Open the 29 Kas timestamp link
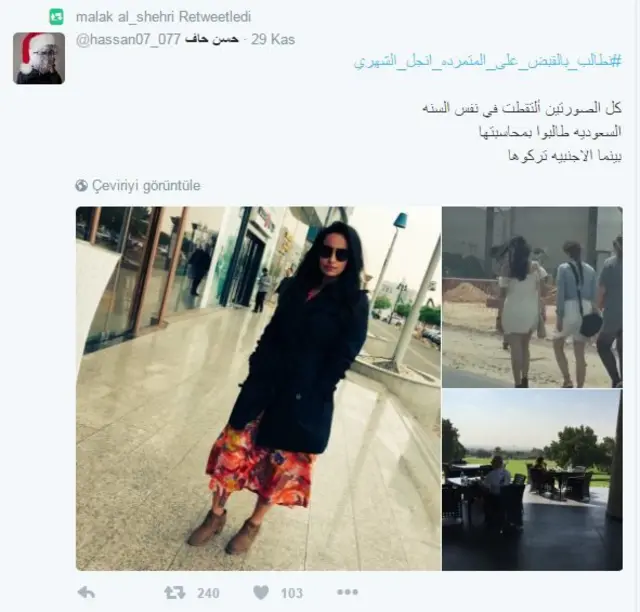This screenshot has width=640, height=612. (x=273, y=39)
